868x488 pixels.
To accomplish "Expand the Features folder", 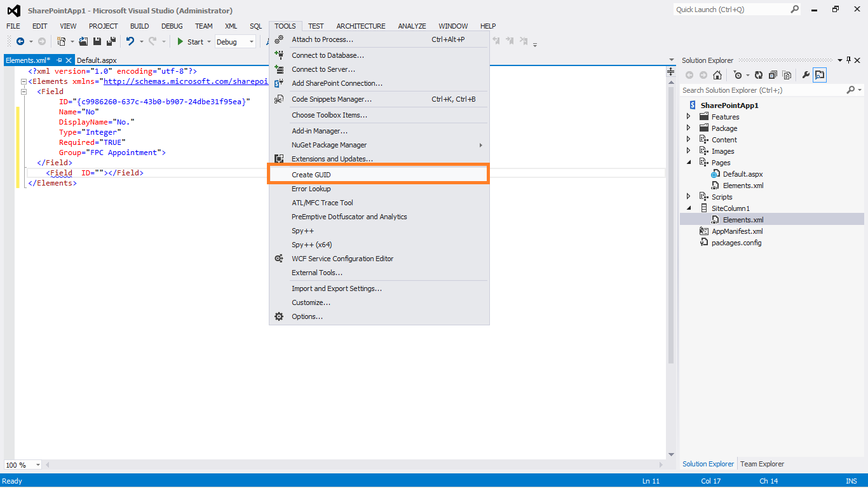I will [x=689, y=117].
